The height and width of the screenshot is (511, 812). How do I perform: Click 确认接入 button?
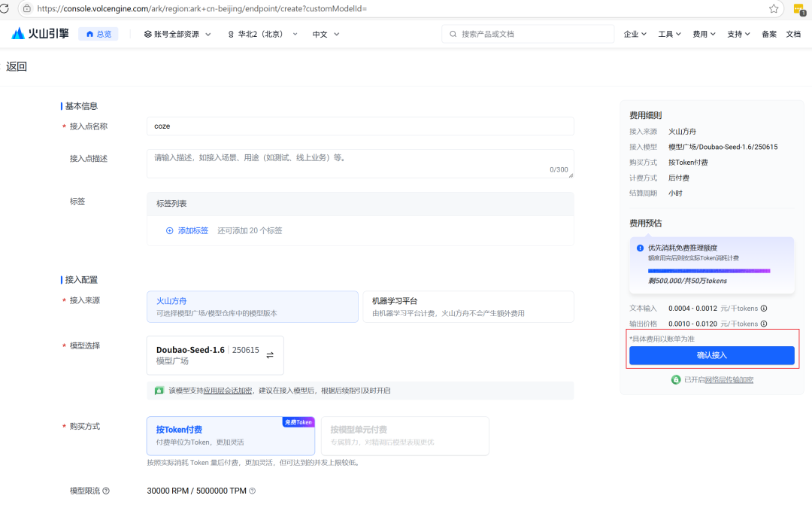pyautogui.click(x=711, y=355)
